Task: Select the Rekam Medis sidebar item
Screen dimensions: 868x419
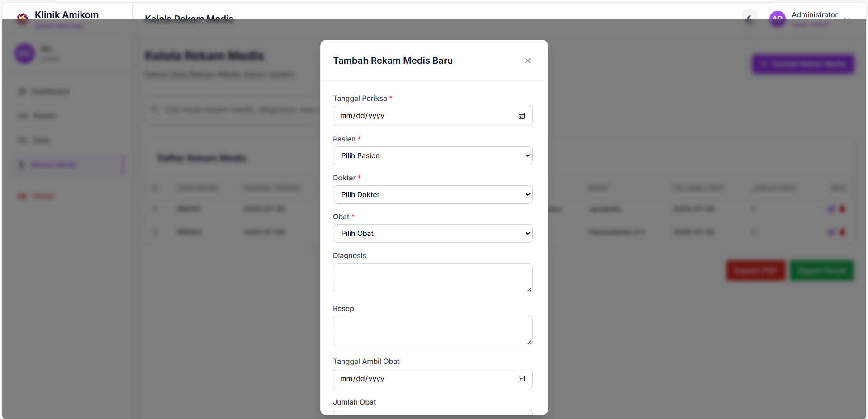Action: pyautogui.click(x=53, y=165)
